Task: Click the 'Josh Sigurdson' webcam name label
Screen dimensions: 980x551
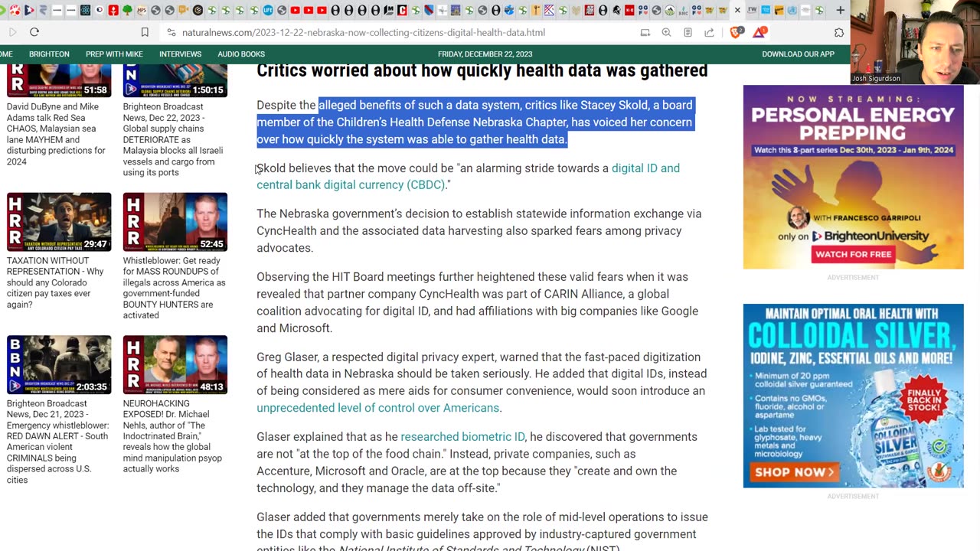Action: (x=876, y=78)
